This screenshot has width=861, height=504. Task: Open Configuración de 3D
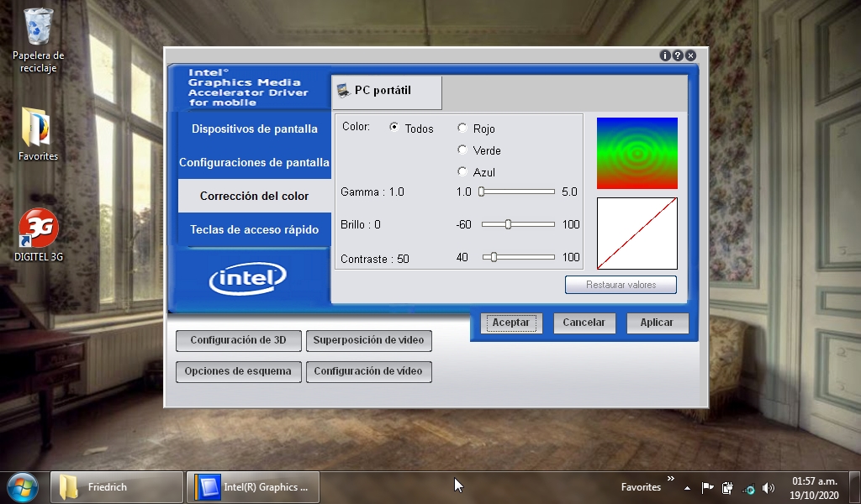[x=238, y=340]
